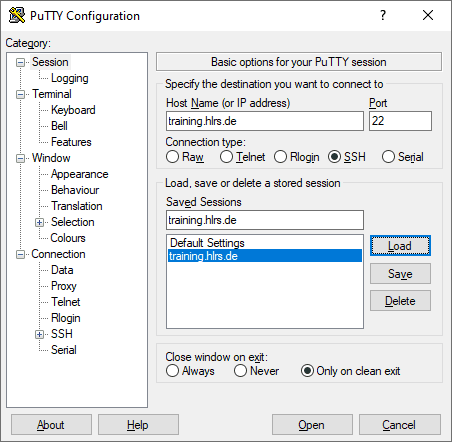Click the Load button
The width and height of the screenshot is (452, 442).
pos(400,246)
